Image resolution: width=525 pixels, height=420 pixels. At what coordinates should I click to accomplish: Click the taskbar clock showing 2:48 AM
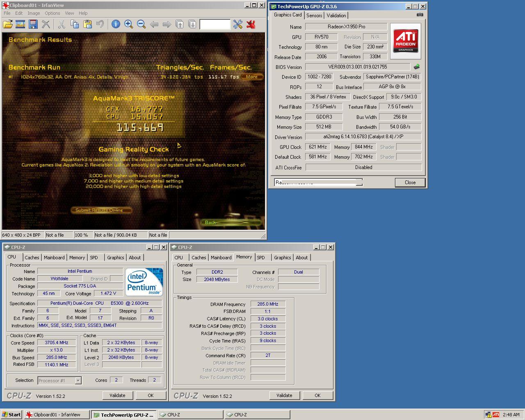tap(511, 415)
